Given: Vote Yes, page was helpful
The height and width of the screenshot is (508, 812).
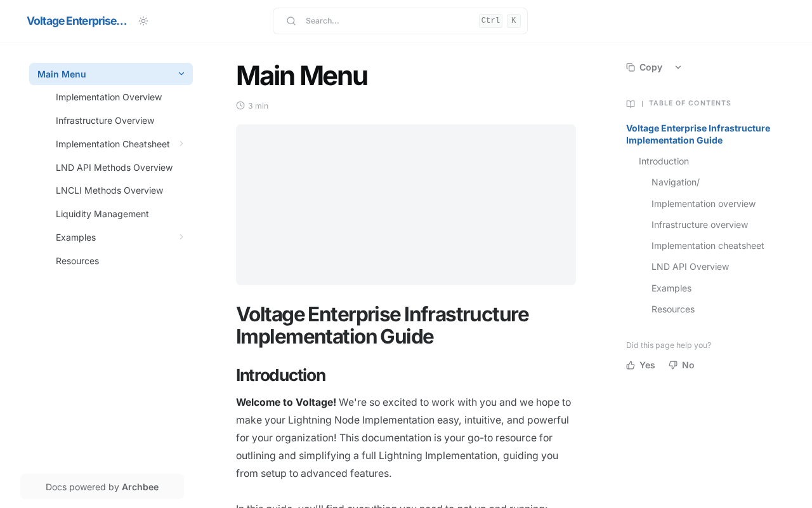Looking at the screenshot, I should click(641, 365).
